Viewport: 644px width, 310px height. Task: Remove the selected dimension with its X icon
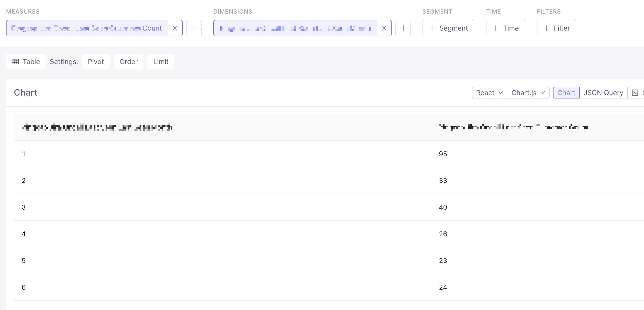click(x=384, y=28)
